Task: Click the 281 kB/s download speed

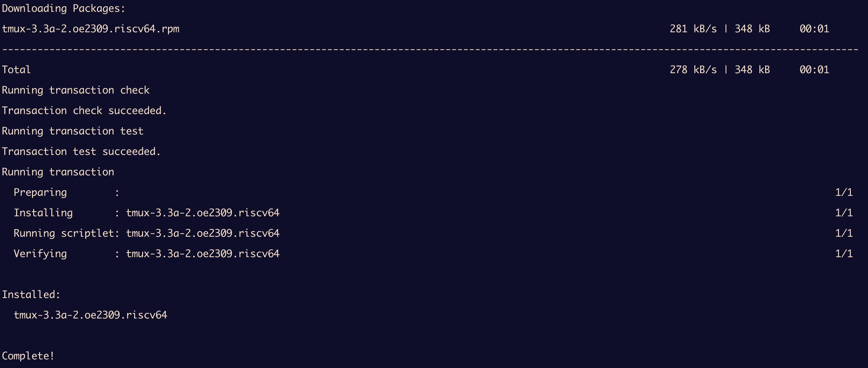Action: pyautogui.click(x=693, y=29)
